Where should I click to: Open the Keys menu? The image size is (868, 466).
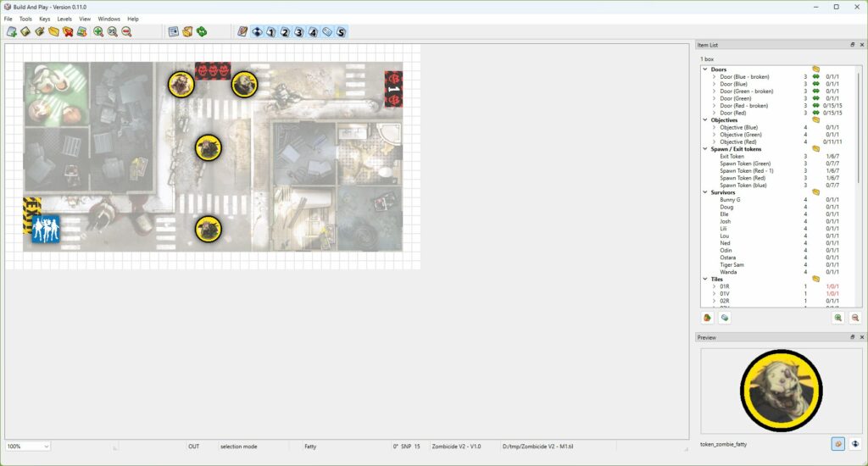[x=45, y=19]
